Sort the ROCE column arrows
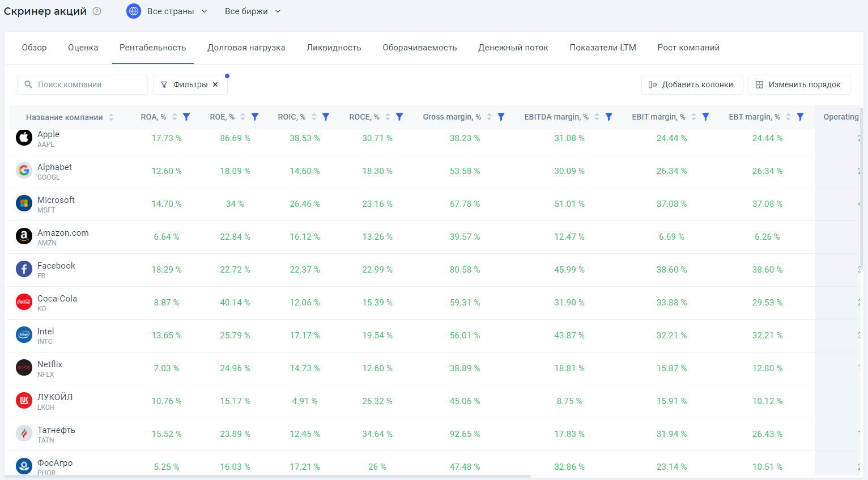The image size is (868, 480). (388, 117)
